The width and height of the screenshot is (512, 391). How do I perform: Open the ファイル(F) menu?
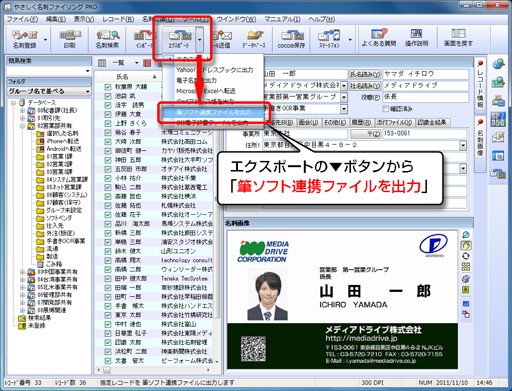[22, 19]
